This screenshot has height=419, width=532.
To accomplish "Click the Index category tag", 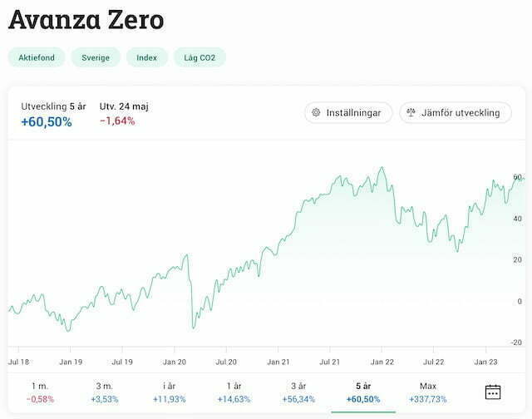I will coord(147,57).
